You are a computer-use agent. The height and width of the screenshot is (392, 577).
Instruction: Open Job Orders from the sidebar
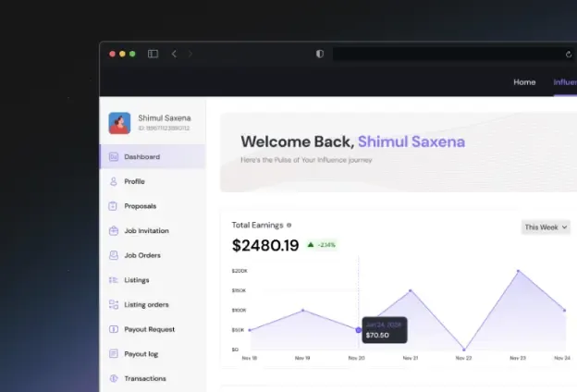click(153, 255)
